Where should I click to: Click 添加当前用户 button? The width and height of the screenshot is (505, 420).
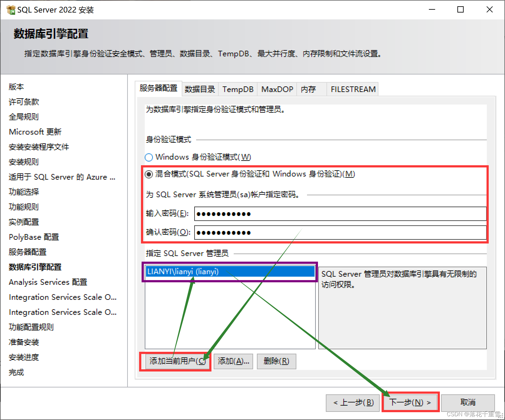pos(177,361)
